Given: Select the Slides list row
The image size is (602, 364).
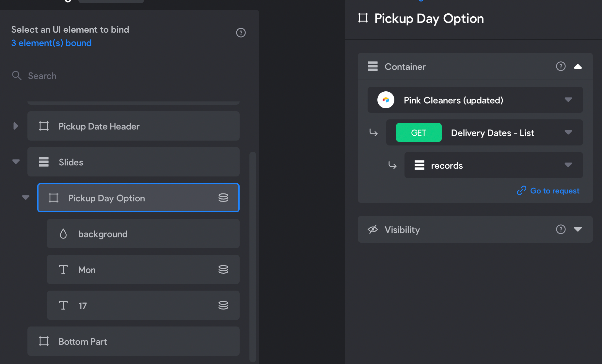Looking at the screenshot, I should 134,162.
